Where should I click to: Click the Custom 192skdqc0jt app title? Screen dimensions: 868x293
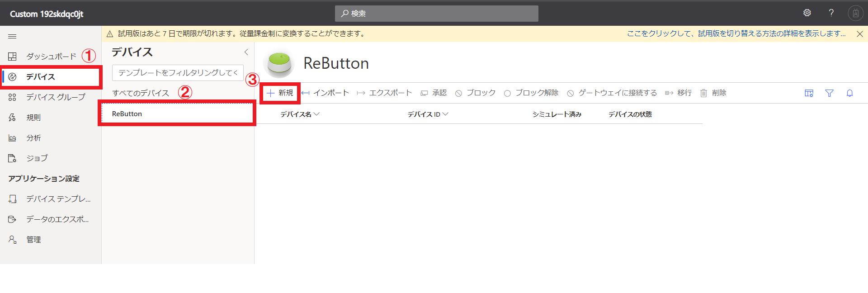click(x=47, y=14)
